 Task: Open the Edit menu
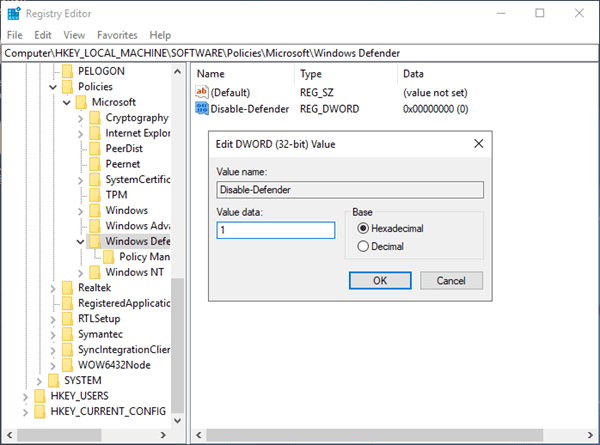click(x=43, y=35)
